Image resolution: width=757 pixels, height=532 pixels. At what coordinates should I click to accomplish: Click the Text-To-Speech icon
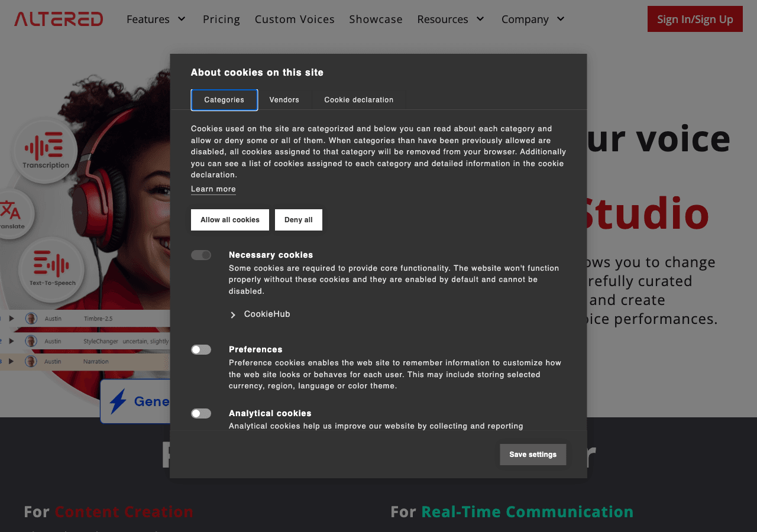(x=51, y=264)
